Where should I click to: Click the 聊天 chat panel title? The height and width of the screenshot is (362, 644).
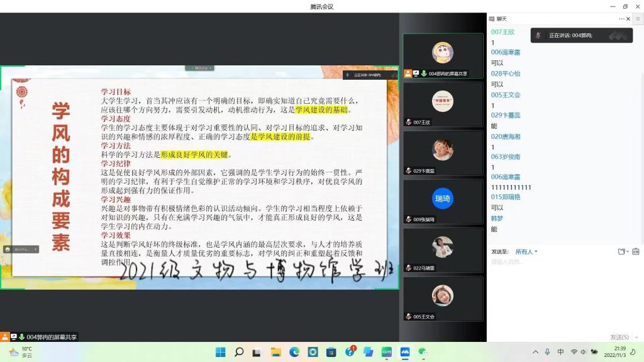point(501,19)
